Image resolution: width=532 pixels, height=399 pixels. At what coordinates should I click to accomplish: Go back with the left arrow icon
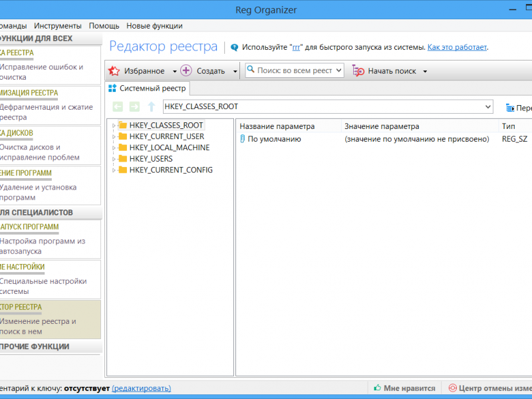[x=118, y=107]
